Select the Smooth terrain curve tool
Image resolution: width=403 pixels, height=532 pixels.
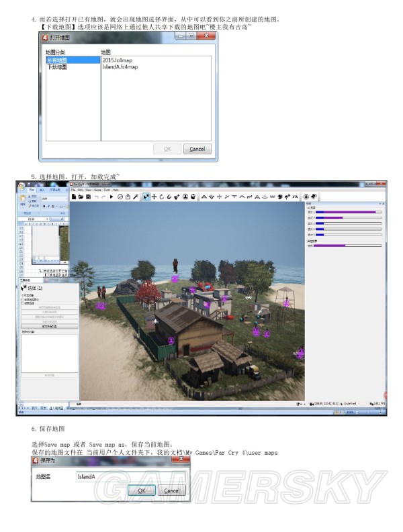(242, 197)
